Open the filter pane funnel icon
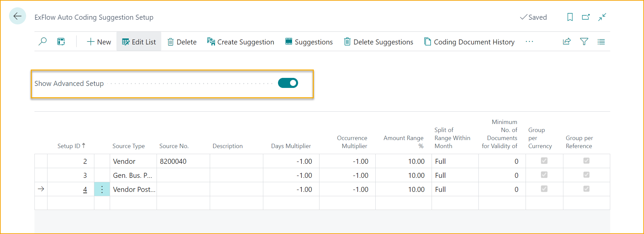 coord(584,41)
